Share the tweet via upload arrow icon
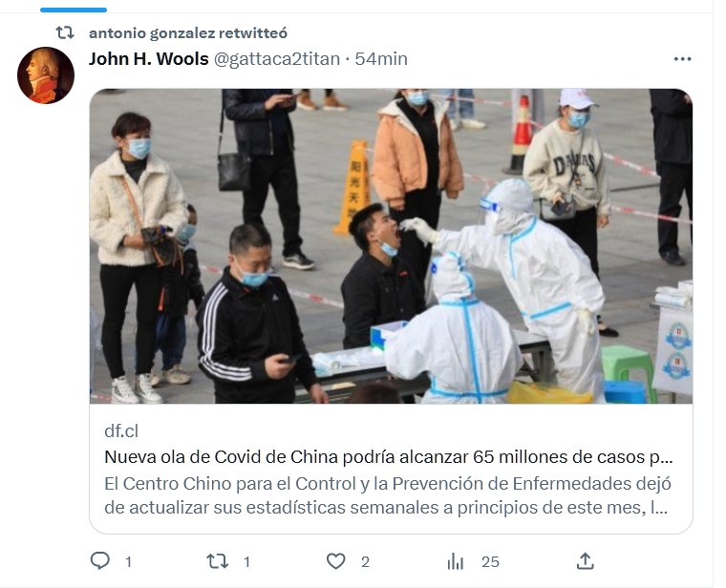 pos(585,560)
